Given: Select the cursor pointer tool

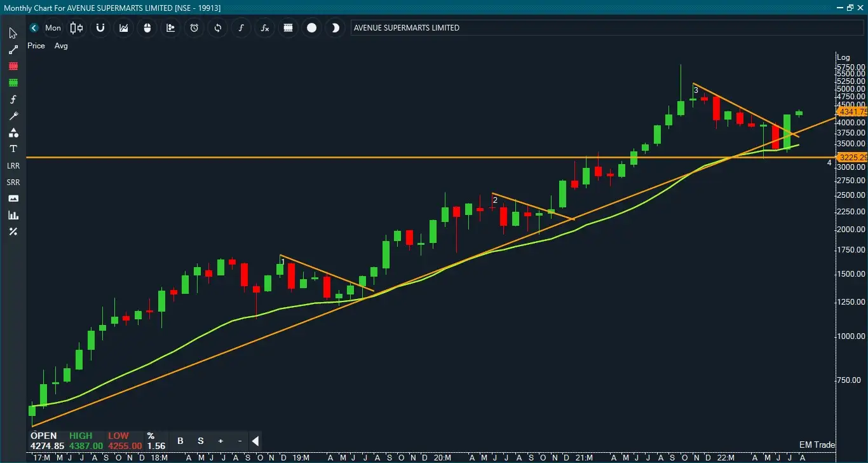Looking at the screenshot, I should 13,33.
